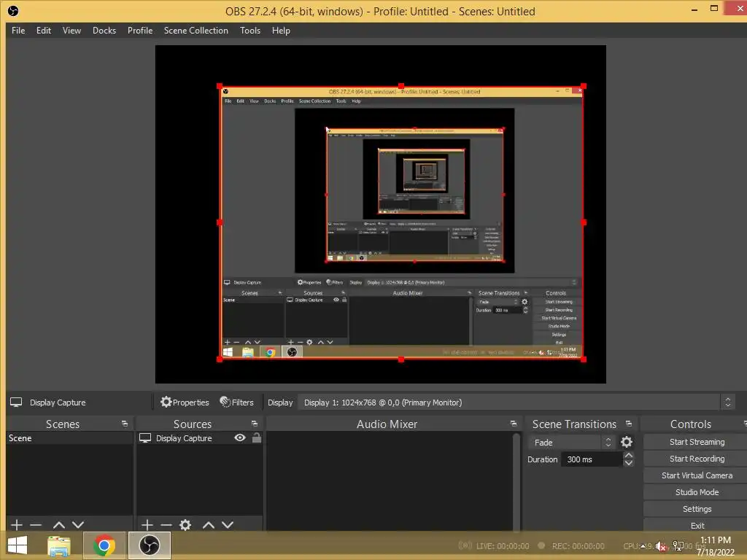The image size is (747, 560).
Task: Remove the selected source with minus icon
Action: (166, 525)
